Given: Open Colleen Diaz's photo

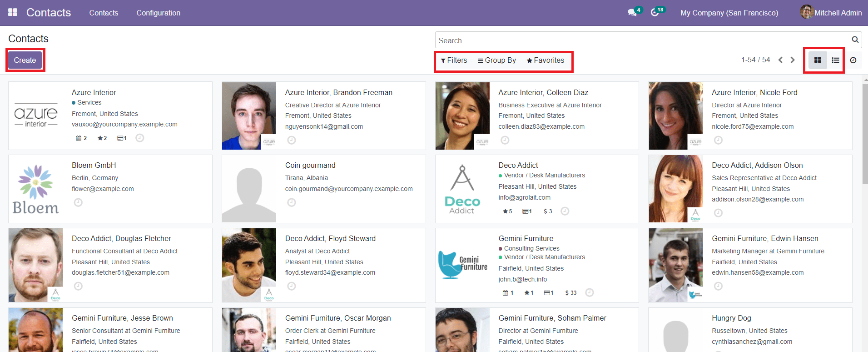Looking at the screenshot, I should [462, 116].
